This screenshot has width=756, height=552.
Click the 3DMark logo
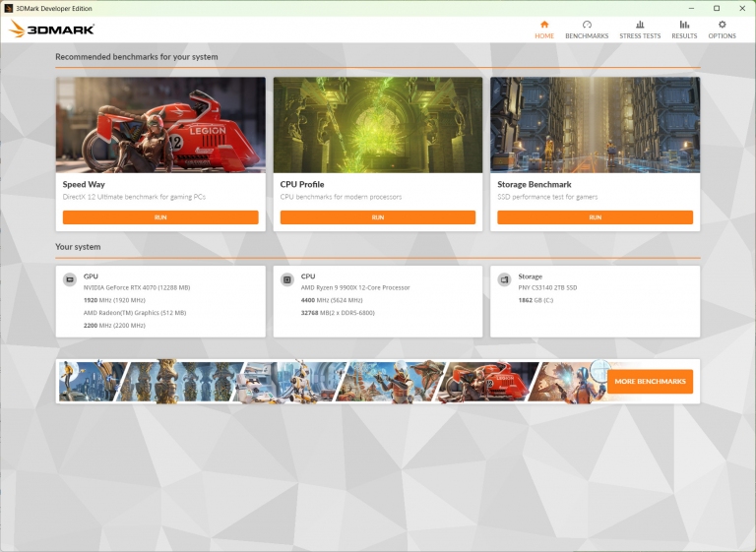coord(51,29)
